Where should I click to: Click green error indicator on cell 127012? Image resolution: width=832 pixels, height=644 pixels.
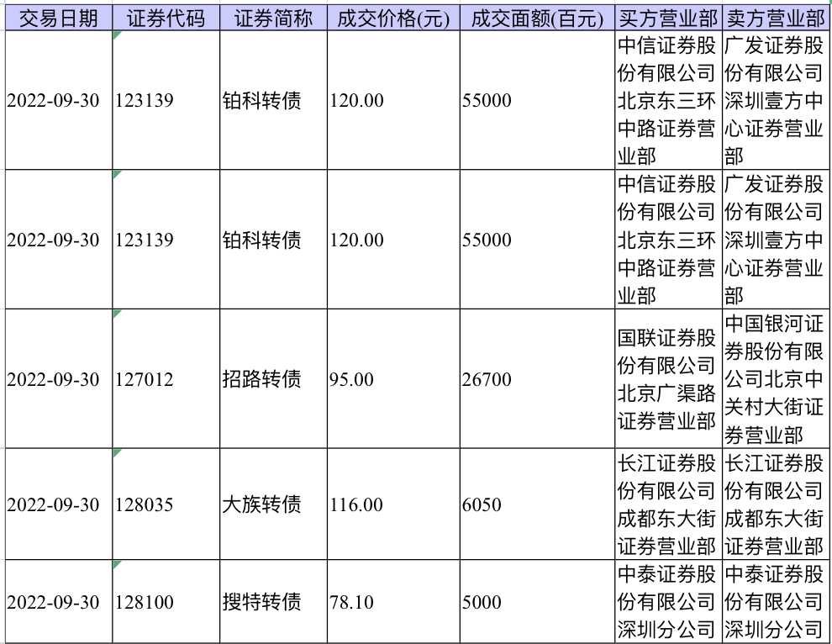point(118,314)
